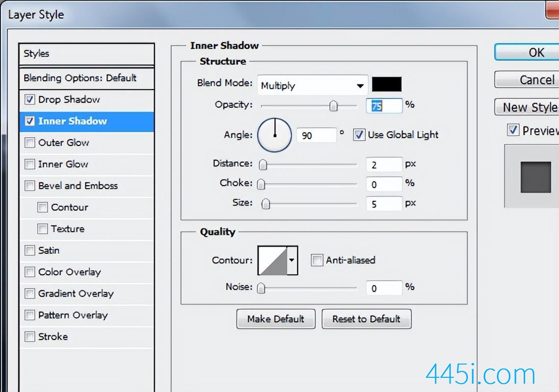The image size is (559, 392).
Task: Toggle the Drop Shadow checkbox
Action: pos(29,99)
